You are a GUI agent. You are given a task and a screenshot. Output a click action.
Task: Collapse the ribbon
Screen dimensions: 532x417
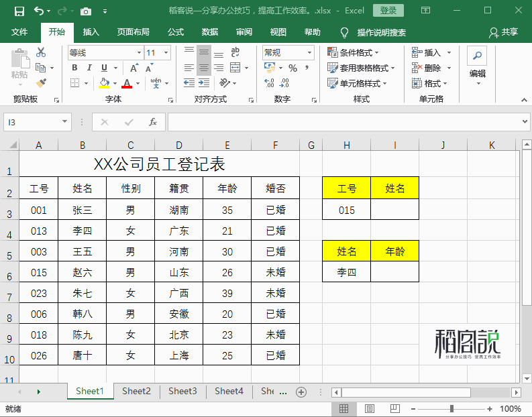coord(524,100)
